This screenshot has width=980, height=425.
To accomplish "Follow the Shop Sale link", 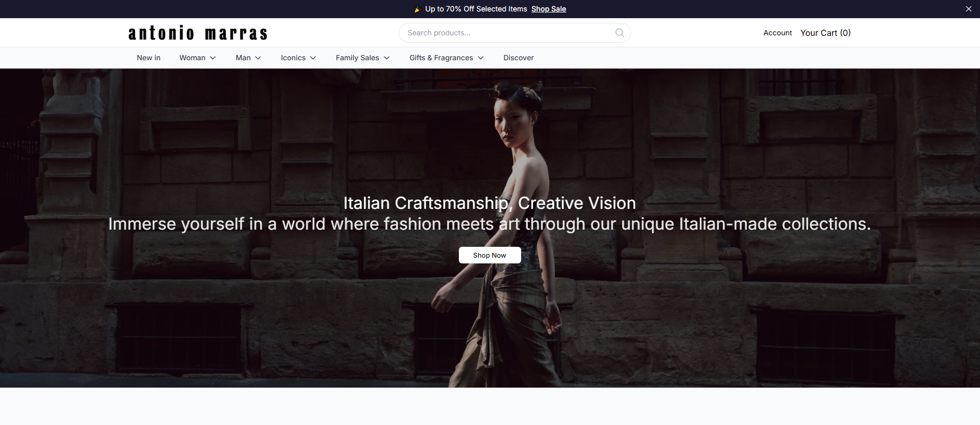I will tap(549, 9).
